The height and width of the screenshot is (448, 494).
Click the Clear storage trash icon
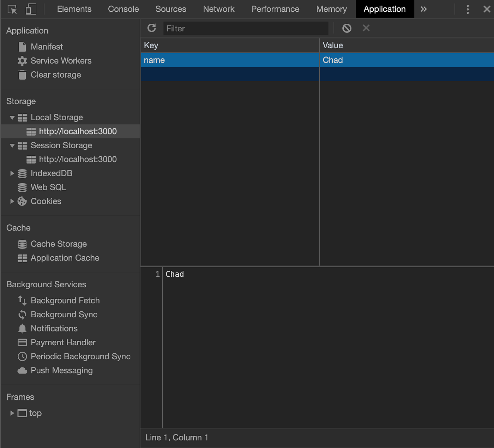coord(22,75)
